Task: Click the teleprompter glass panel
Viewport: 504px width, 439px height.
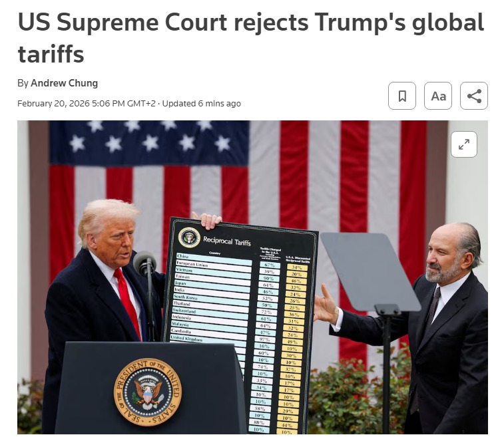Action: coord(370,272)
